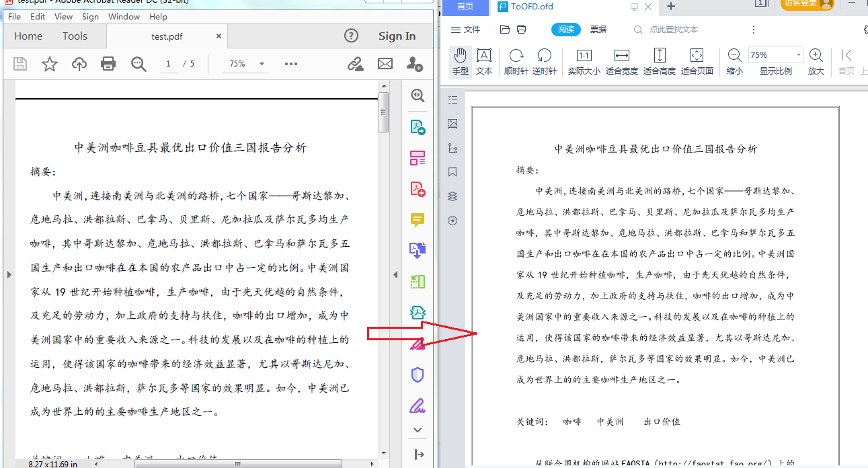Click the Sign In button
The image size is (868, 468).
pyautogui.click(x=397, y=36)
